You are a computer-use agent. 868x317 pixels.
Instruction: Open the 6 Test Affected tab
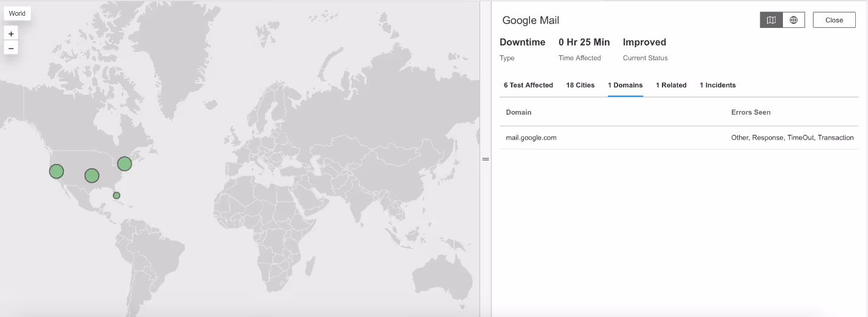[x=528, y=85]
